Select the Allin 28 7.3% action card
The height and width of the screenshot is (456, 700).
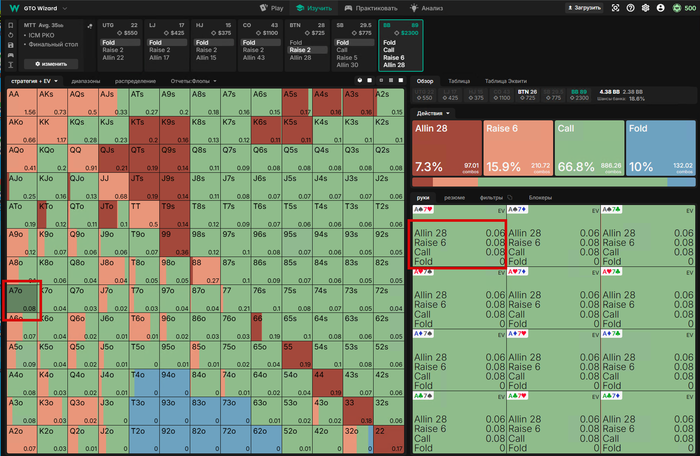coord(446,147)
